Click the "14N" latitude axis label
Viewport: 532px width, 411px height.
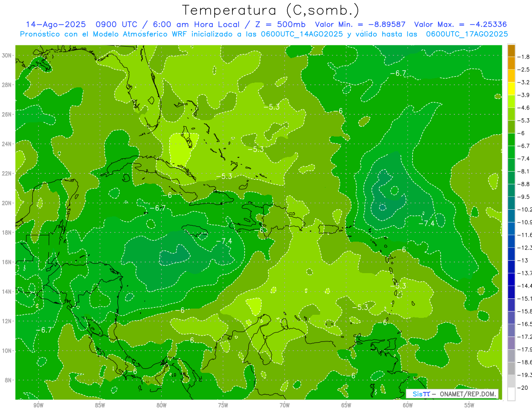pyautogui.click(x=8, y=292)
